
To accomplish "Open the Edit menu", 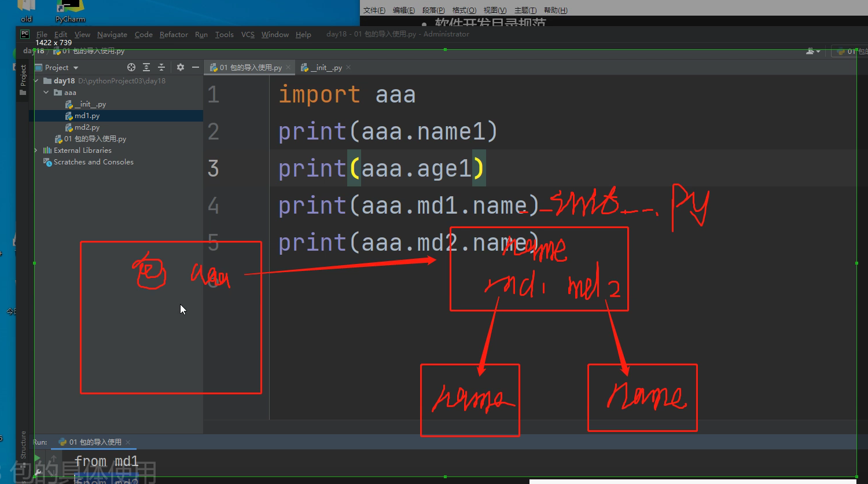I will point(61,35).
